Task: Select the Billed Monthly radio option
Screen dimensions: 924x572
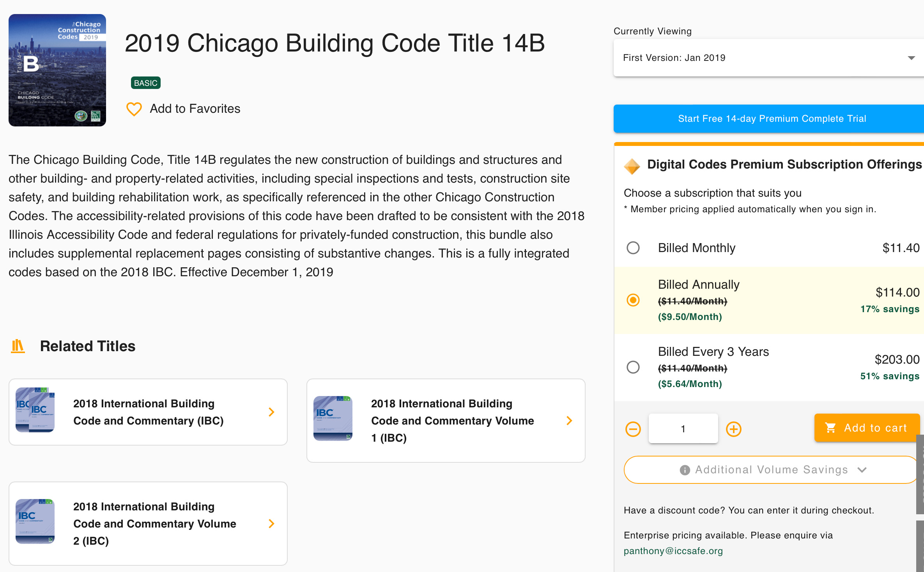Action: pyautogui.click(x=633, y=248)
